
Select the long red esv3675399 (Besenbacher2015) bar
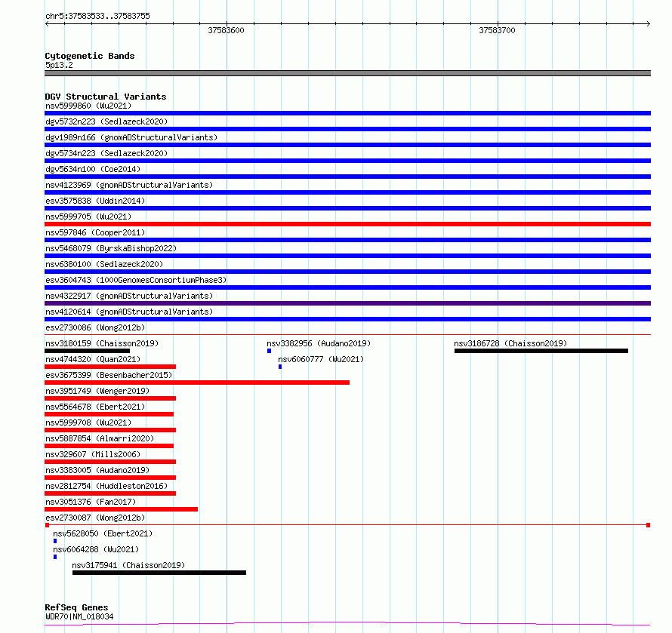(x=197, y=383)
